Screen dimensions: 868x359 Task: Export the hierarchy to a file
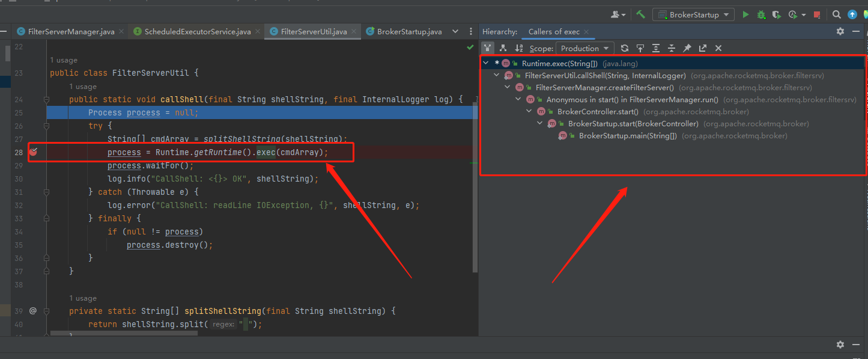pyautogui.click(x=703, y=48)
